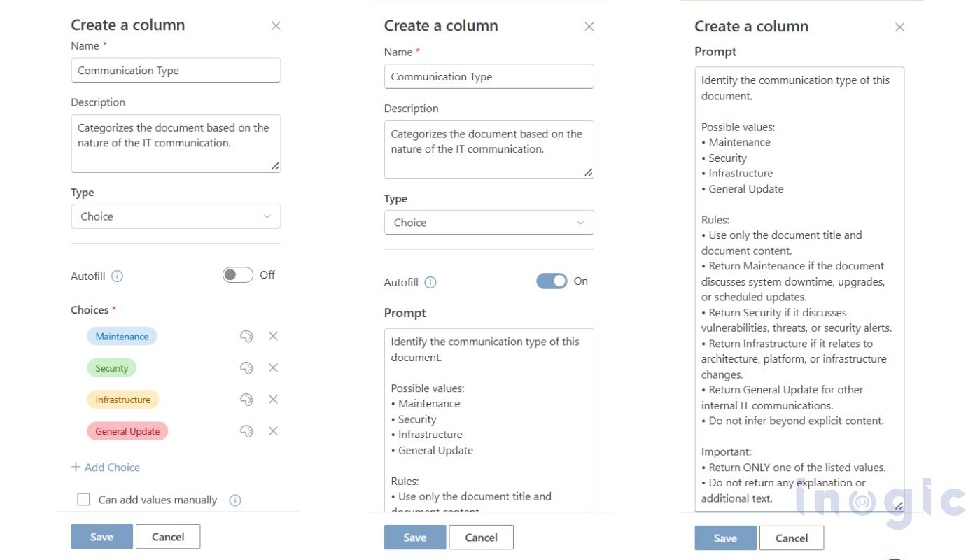Open the color palette for the Infrastructure choice
980x560 pixels.
point(246,399)
